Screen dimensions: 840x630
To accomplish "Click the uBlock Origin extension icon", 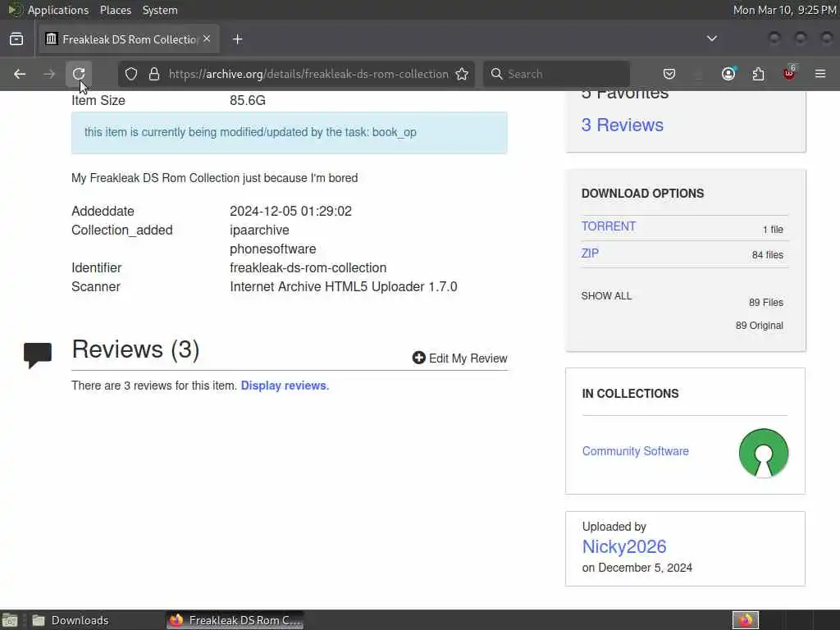I will [789, 73].
